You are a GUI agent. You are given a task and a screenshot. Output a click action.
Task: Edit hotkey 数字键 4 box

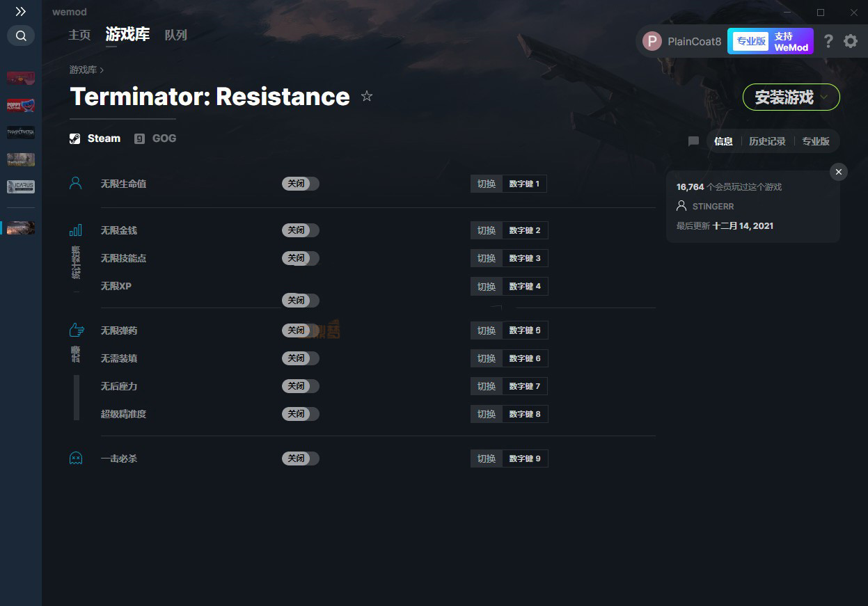[525, 286]
